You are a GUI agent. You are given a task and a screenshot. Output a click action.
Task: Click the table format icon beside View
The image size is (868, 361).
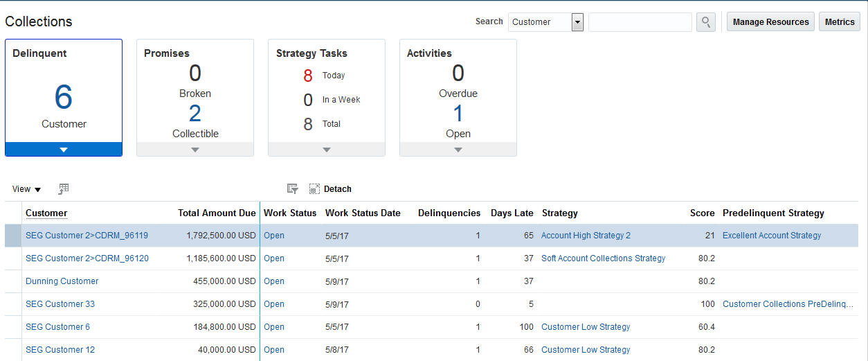(x=64, y=188)
